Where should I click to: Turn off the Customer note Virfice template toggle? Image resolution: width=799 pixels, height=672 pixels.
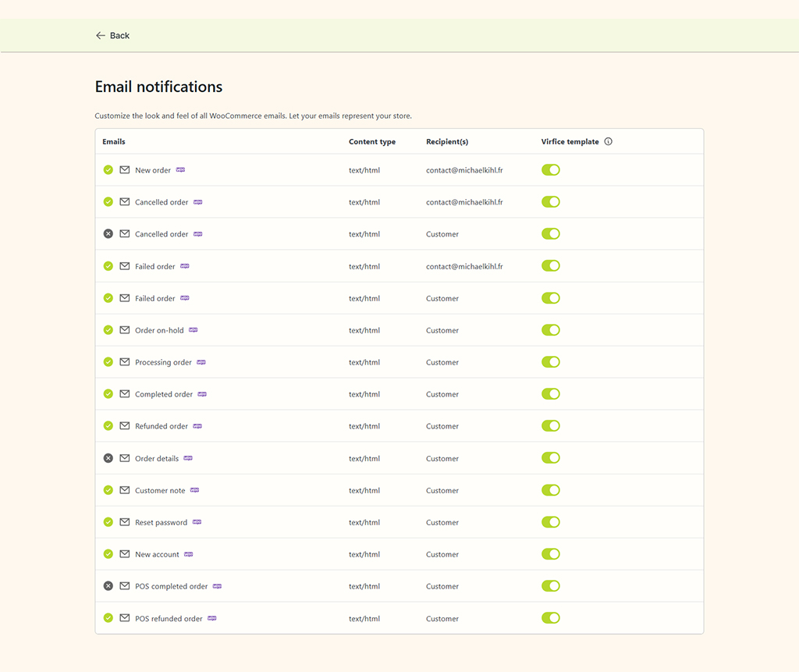(x=551, y=490)
